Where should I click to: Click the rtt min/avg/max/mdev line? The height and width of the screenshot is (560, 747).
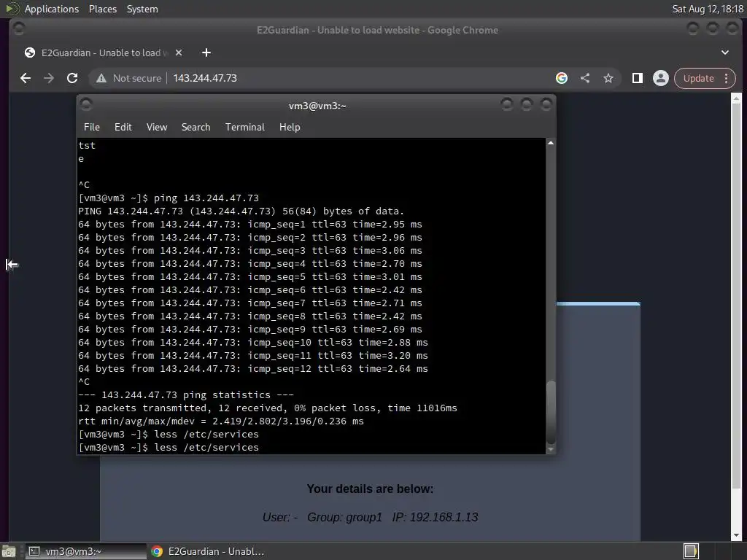(221, 421)
